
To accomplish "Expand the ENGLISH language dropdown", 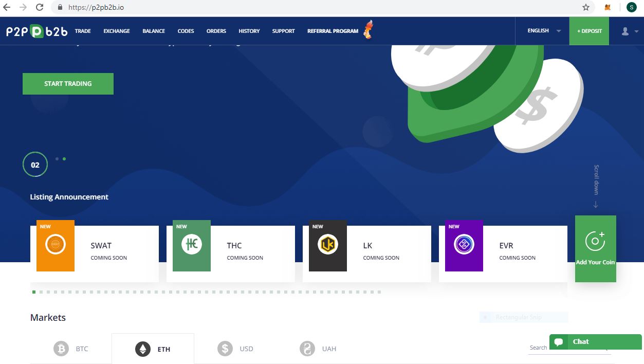I will coord(544,31).
